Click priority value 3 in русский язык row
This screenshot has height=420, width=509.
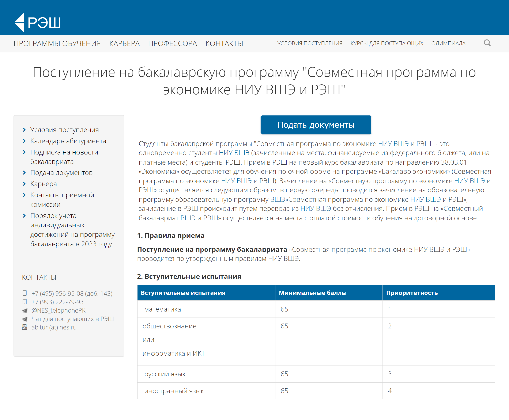390,374
